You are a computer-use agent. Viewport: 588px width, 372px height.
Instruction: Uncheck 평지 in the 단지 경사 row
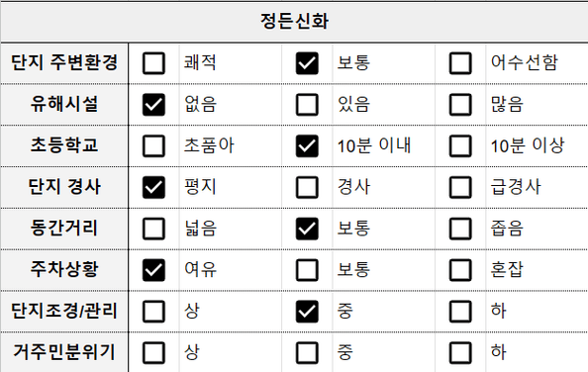coord(153,187)
